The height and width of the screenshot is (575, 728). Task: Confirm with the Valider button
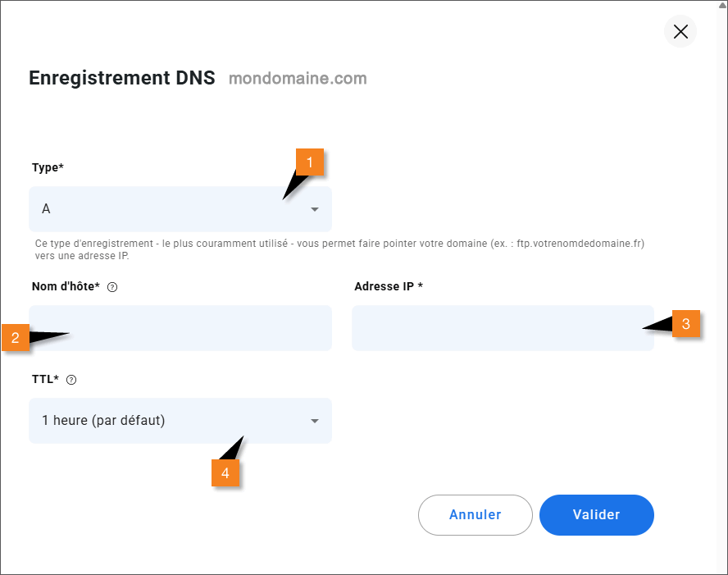coord(597,514)
